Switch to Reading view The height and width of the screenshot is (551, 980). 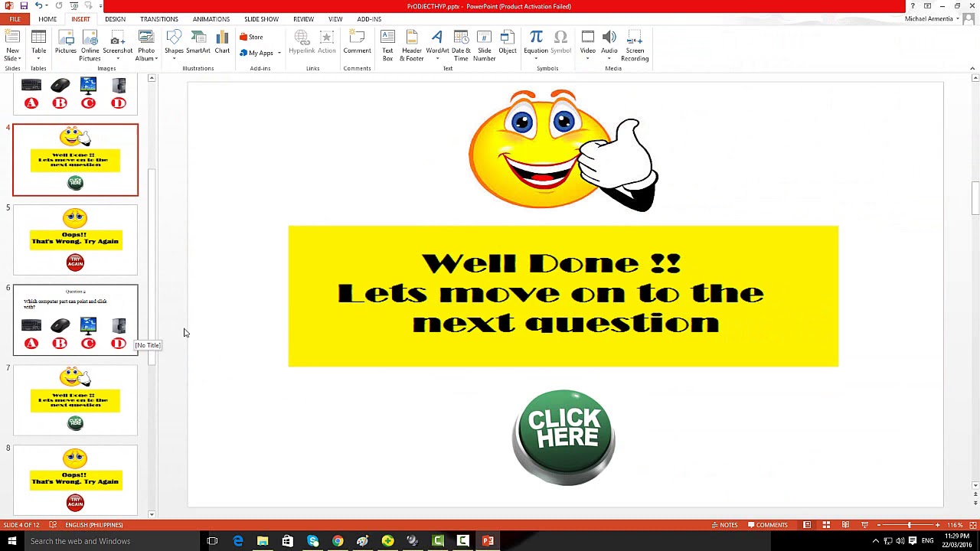[x=845, y=525]
